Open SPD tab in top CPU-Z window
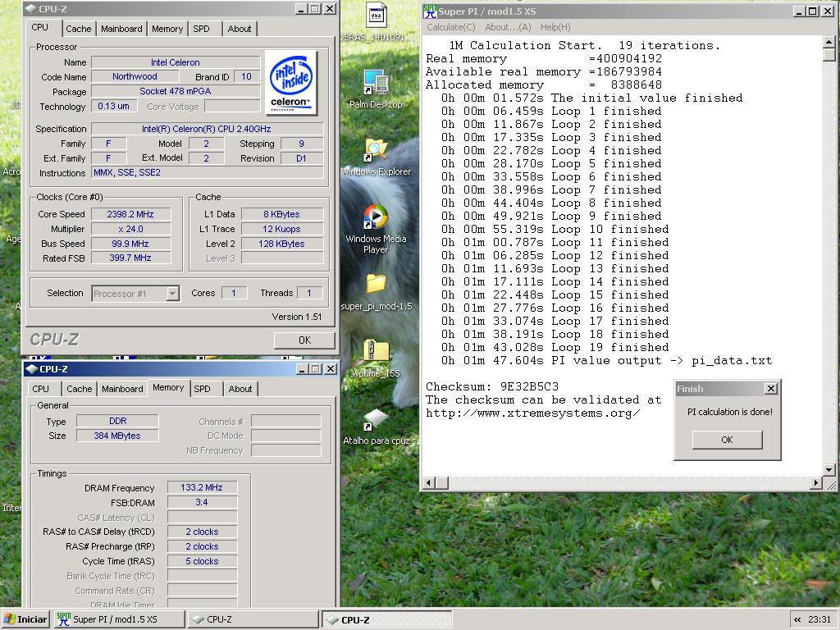This screenshot has height=630, width=840. pyautogui.click(x=202, y=29)
